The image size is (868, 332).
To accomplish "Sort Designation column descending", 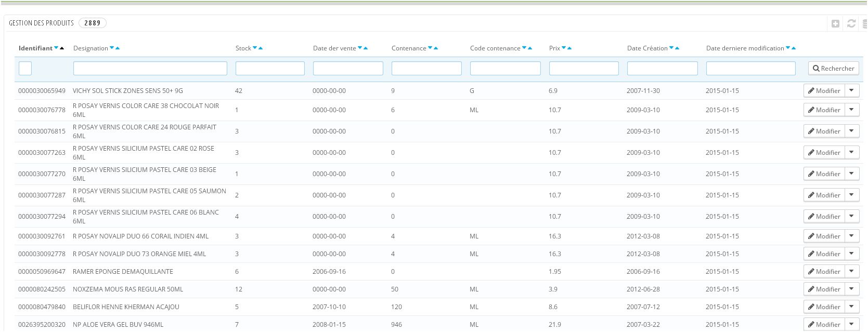I will point(112,48).
